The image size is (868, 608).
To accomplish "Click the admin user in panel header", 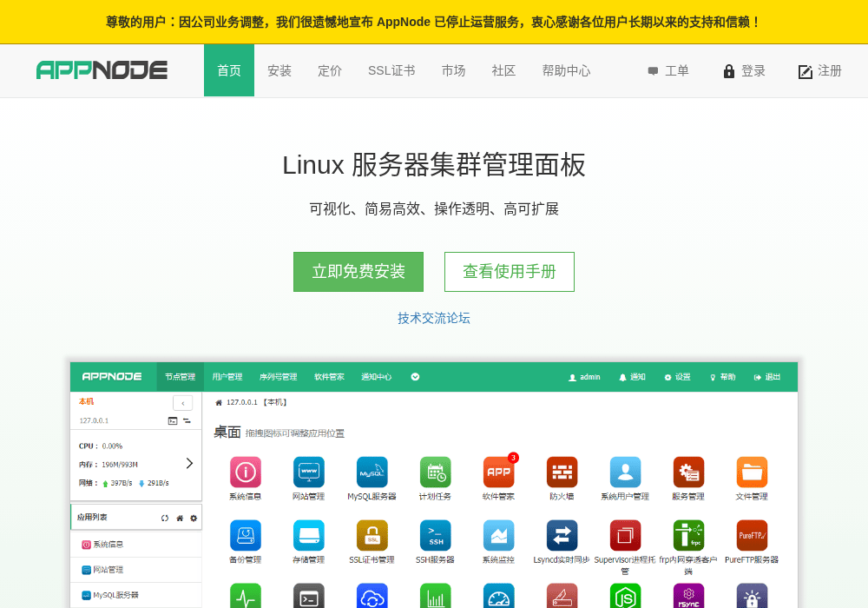I will pyautogui.click(x=584, y=377).
